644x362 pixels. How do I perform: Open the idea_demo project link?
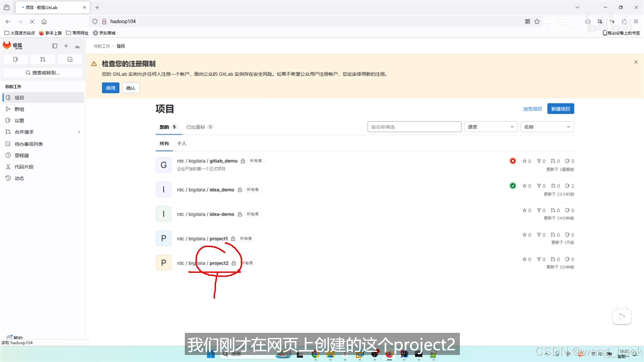pos(206,190)
